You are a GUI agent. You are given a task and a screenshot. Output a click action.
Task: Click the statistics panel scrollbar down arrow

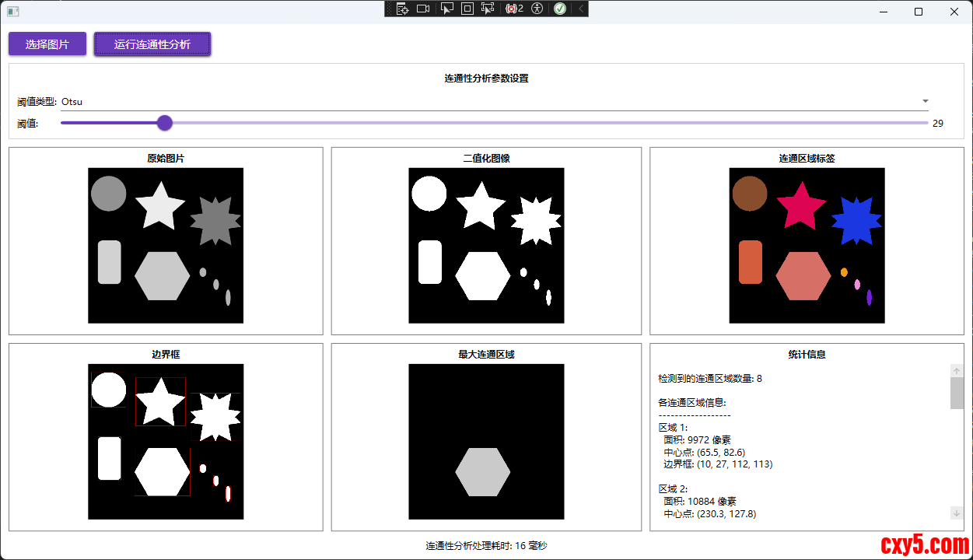[957, 513]
